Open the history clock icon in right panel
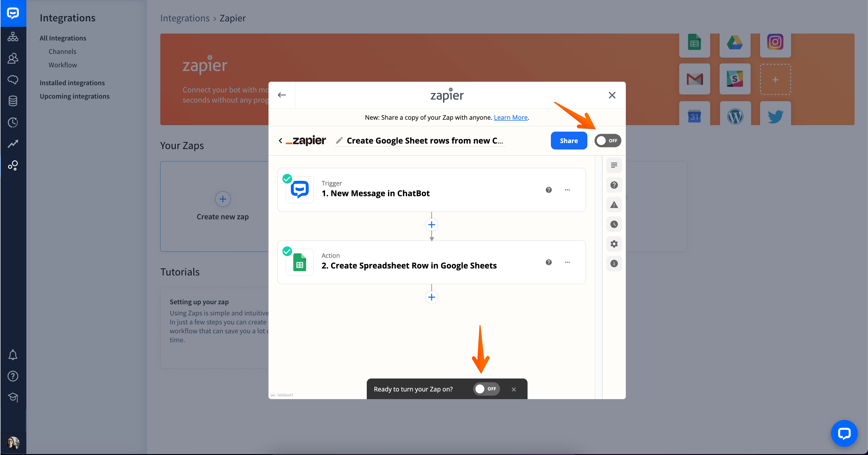 614,224
